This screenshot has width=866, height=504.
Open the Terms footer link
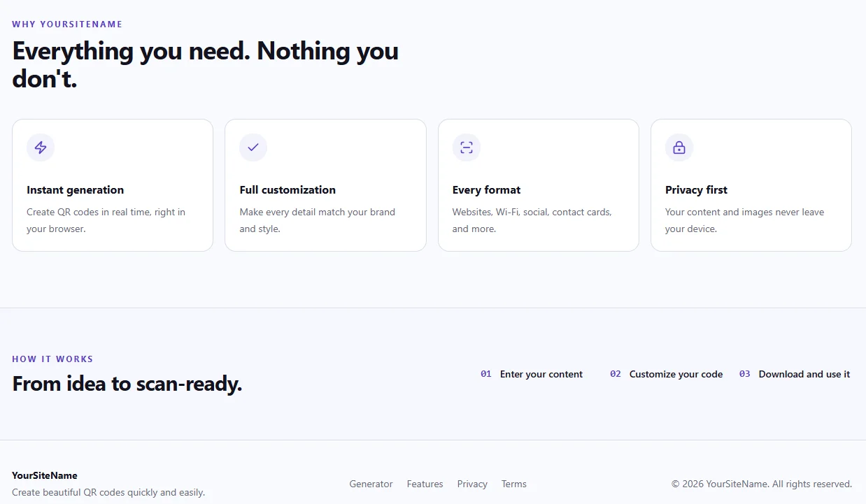click(514, 484)
